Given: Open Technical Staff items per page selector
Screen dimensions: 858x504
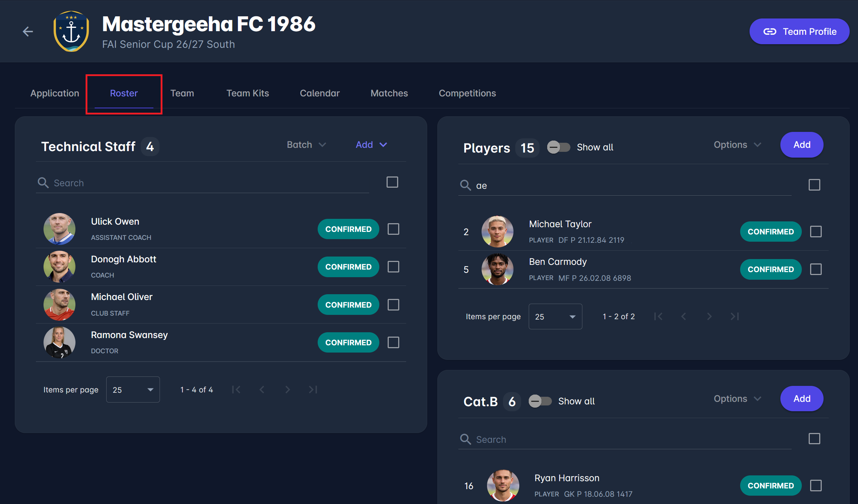Looking at the screenshot, I should [133, 390].
